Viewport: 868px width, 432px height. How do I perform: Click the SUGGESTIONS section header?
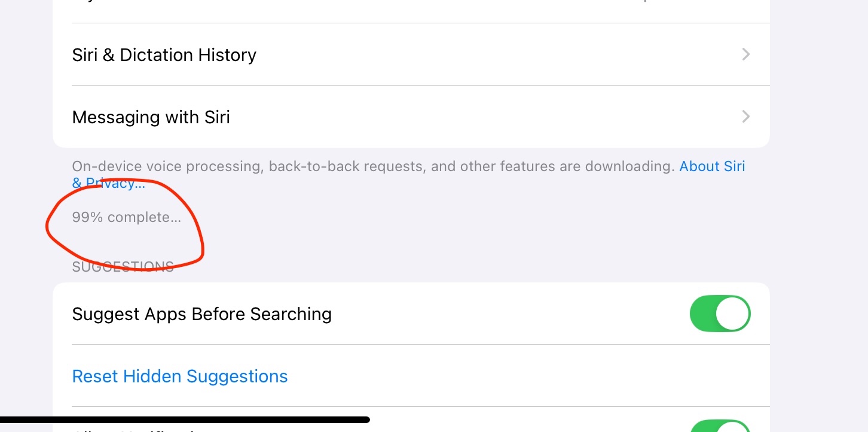tap(123, 267)
